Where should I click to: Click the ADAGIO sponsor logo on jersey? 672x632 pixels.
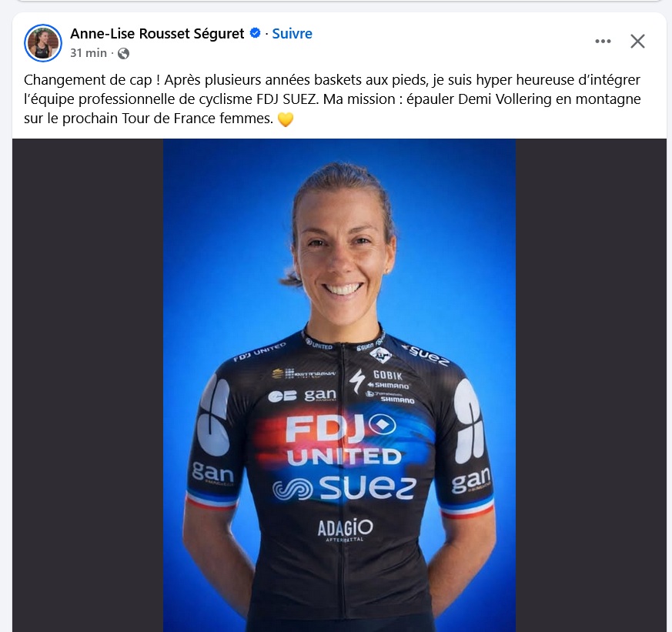(345, 528)
